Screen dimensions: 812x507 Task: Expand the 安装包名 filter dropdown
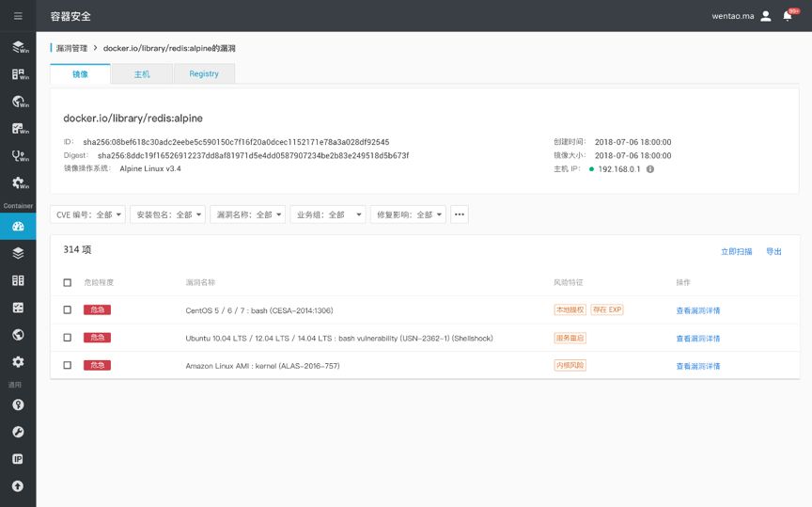(x=168, y=214)
